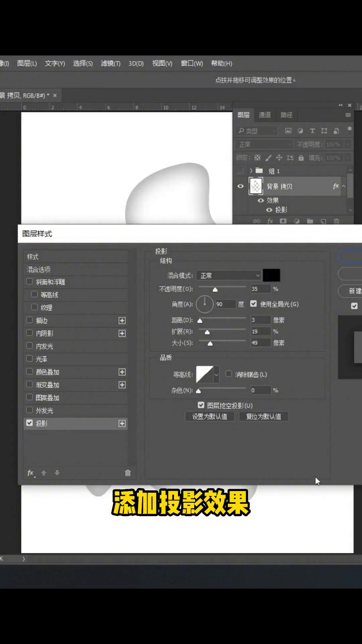The width and height of the screenshot is (362, 644).
Task: Click delete layer trash icon in Layers panel
Action: 337,221
